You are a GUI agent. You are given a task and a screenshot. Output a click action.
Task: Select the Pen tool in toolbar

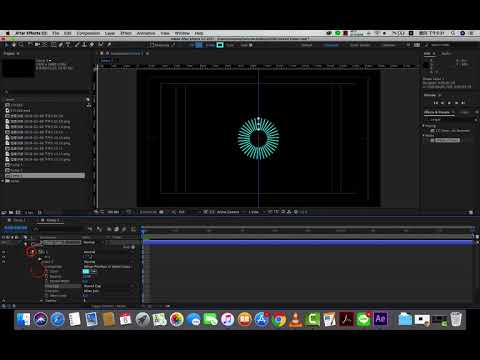click(x=61, y=45)
